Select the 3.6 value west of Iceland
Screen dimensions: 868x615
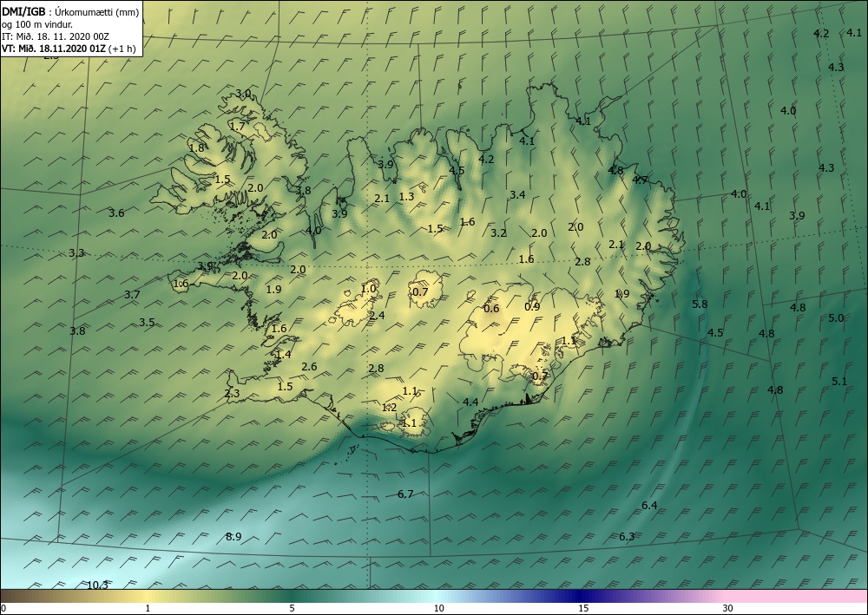(116, 213)
